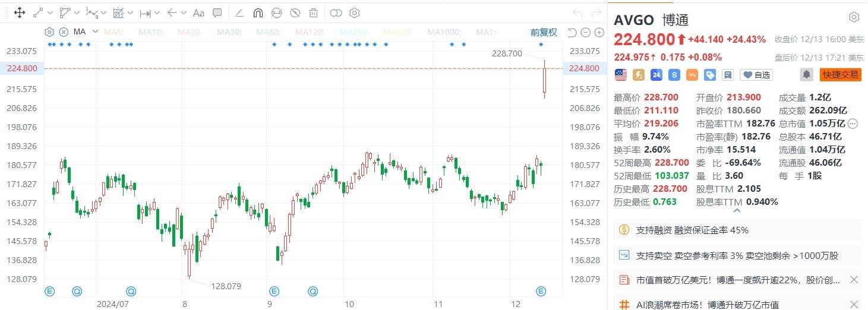
Task: Remove the MA indicator with X icon
Action: 63,32
